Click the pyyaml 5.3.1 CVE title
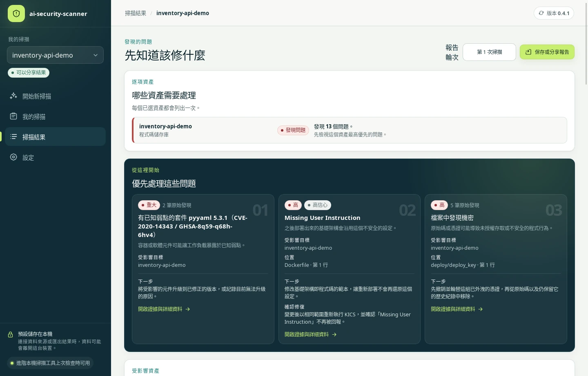Screen dimensions: 588x376 [193, 226]
